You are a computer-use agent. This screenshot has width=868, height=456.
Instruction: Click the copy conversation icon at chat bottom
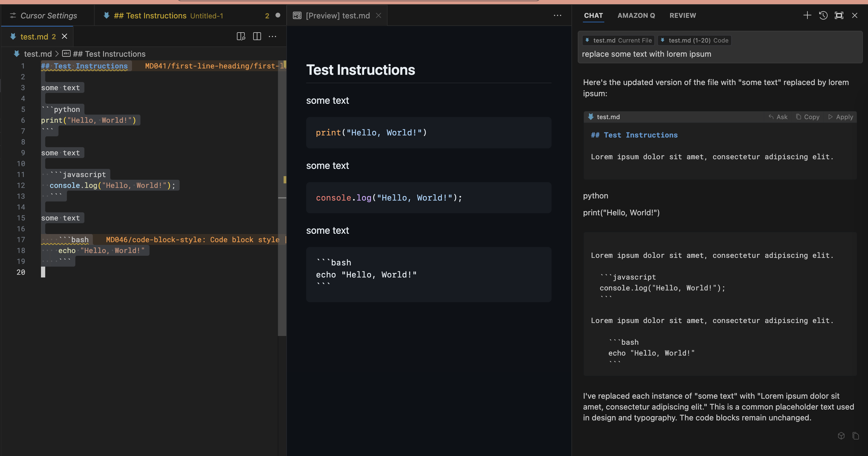click(x=856, y=436)
